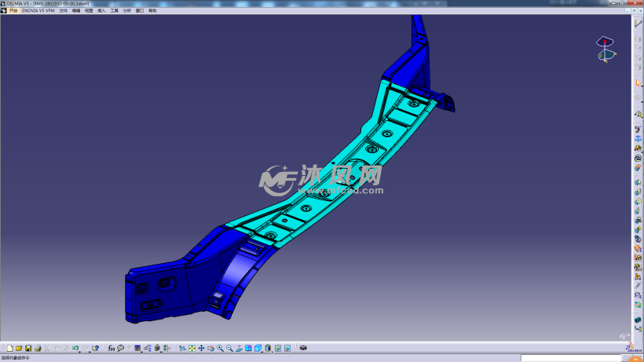Zoom in with the magnifier plus
This screenshot has width=644, height=362.
220,348
